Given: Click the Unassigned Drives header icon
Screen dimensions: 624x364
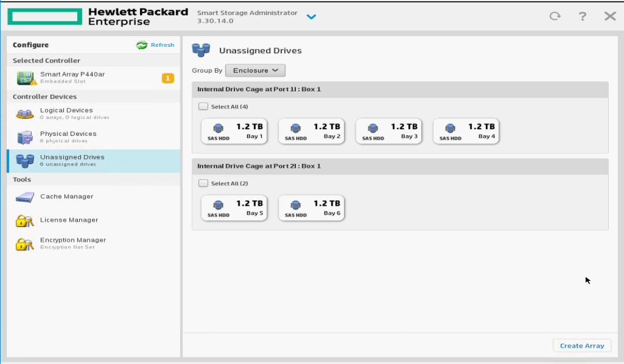Looking at the screenshot, I should [201, 50].
